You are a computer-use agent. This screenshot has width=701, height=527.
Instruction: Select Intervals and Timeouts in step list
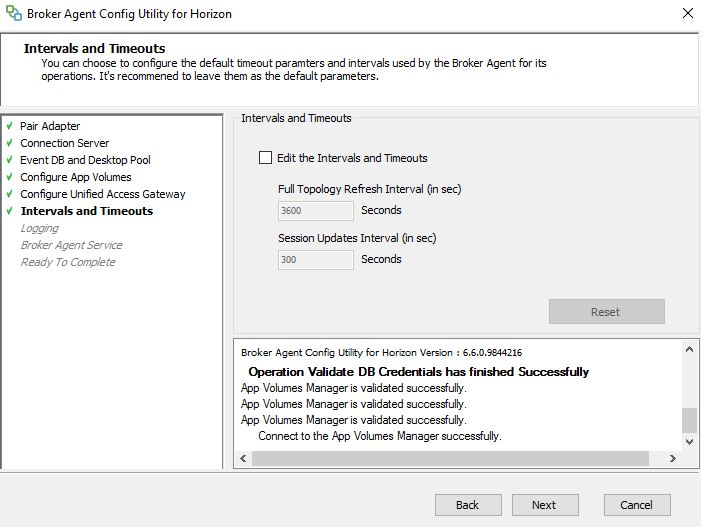tap(87, 211)
